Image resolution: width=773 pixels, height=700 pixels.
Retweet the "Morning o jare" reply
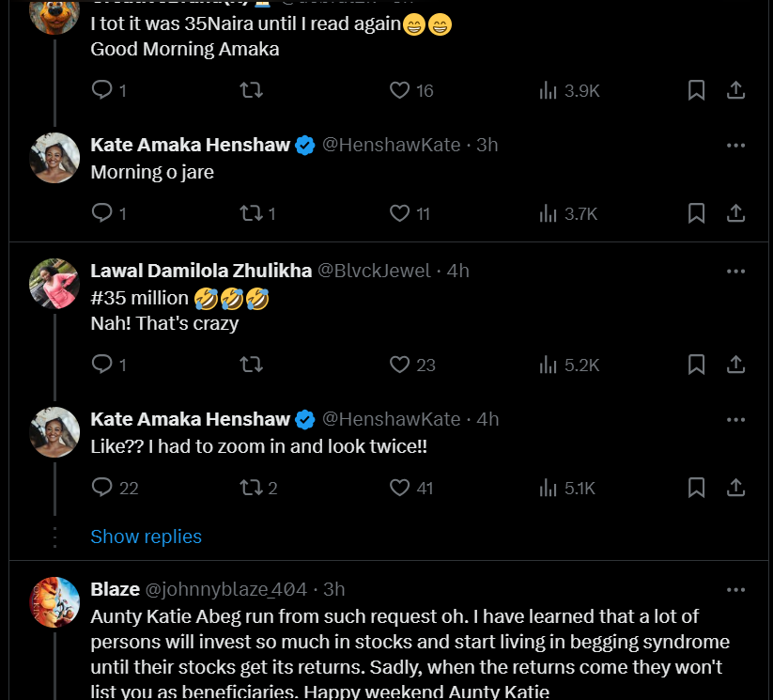[250, 213]
